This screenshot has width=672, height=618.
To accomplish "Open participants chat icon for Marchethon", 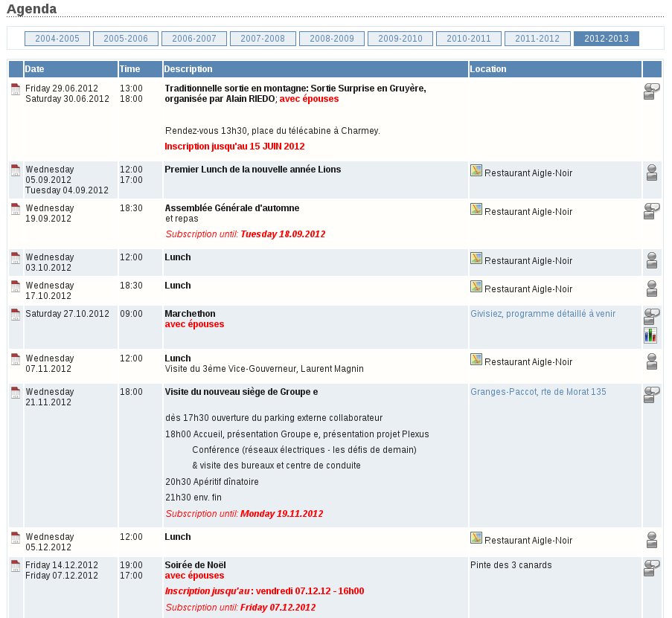I will click(x=651, y=317).
